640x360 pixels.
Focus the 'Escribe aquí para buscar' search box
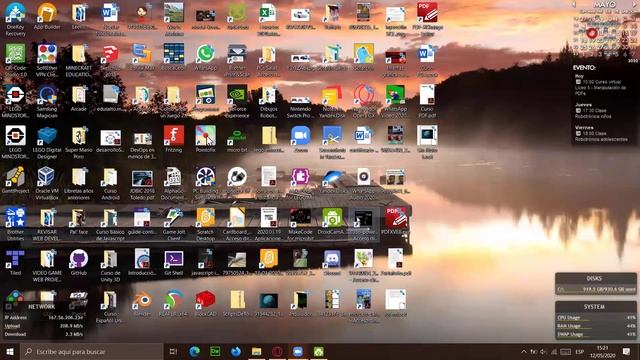coord(91,351)
